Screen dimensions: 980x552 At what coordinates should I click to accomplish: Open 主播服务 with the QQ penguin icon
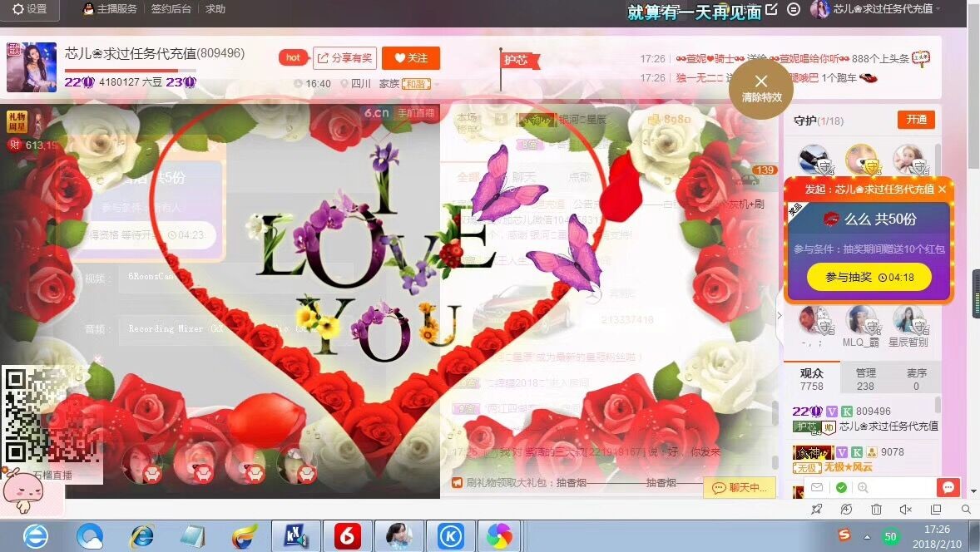[110, 9]
